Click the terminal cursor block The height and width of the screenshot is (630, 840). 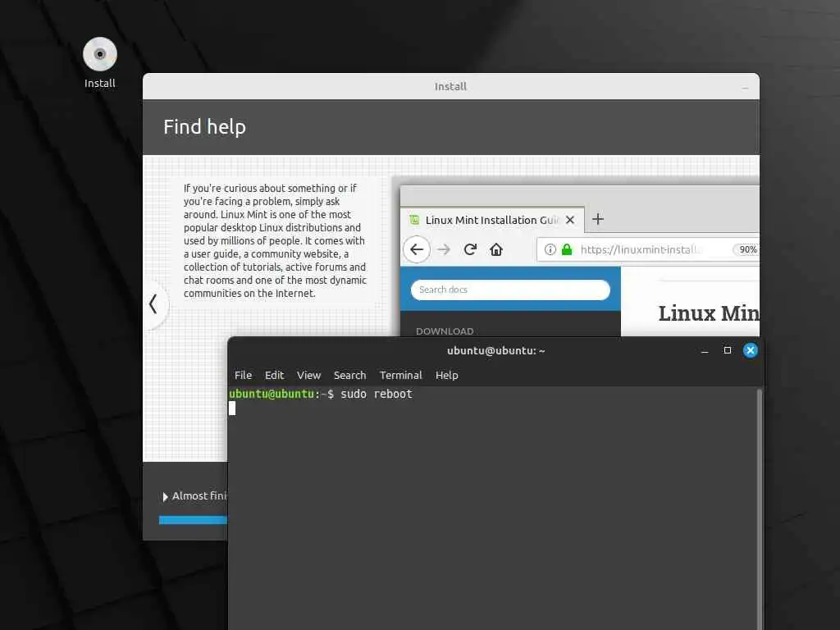coord(232,409)
